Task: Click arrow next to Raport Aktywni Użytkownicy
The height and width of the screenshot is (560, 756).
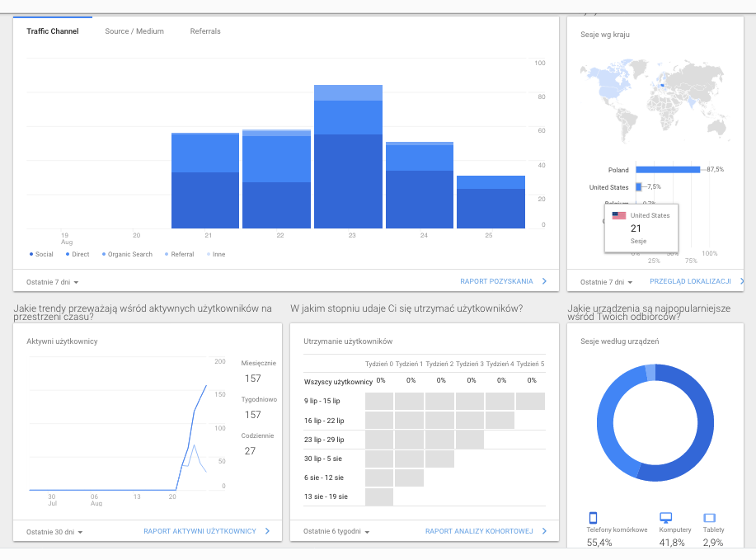Action: pos(267,531)
